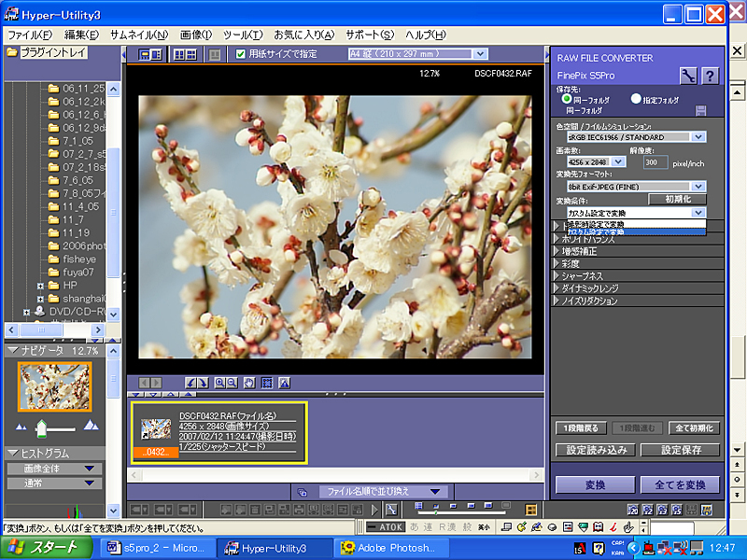Click the 1段階戻る undo-step button
The height and width of the screenshot is (560, 747).
[x=581, y=428]
